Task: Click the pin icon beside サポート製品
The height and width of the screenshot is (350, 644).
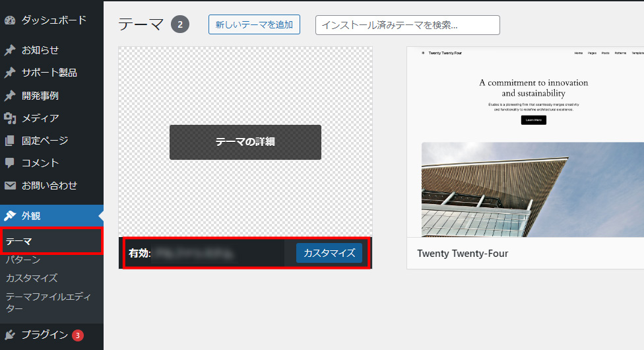Action: [x=10, y=73]
